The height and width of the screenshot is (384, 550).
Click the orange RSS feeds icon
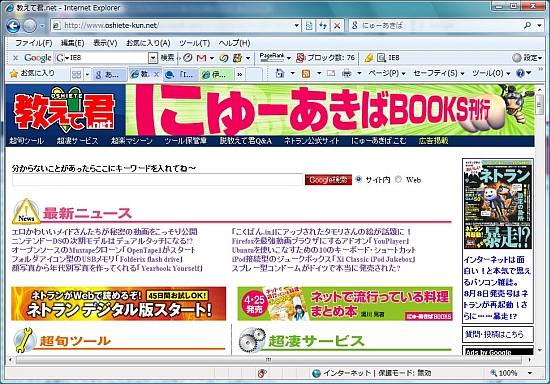coord(306,73)
